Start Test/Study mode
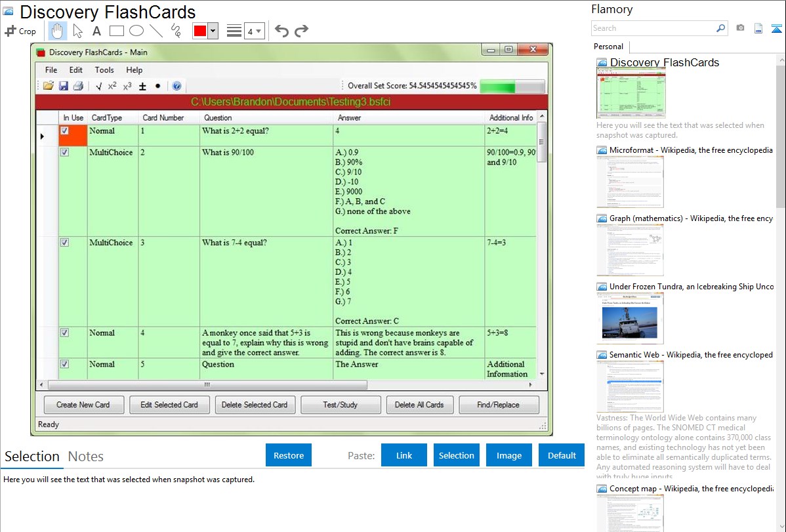The width and height of the screenshot is (786, 532). (x=341, y=405)
